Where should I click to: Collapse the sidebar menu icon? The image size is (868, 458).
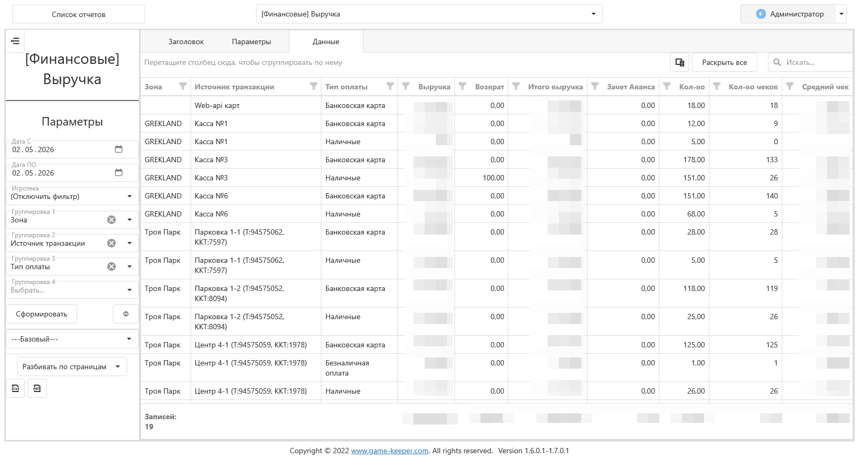point(15,41)
